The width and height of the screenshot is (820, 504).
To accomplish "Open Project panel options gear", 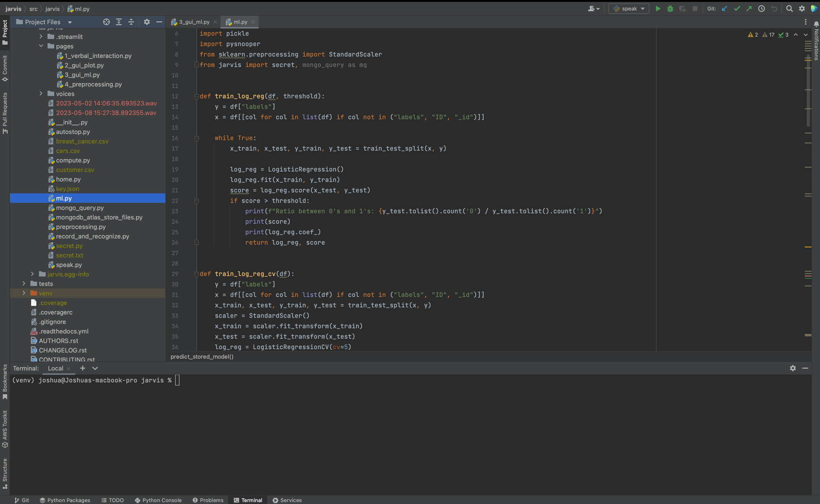I will pos(147,22).
